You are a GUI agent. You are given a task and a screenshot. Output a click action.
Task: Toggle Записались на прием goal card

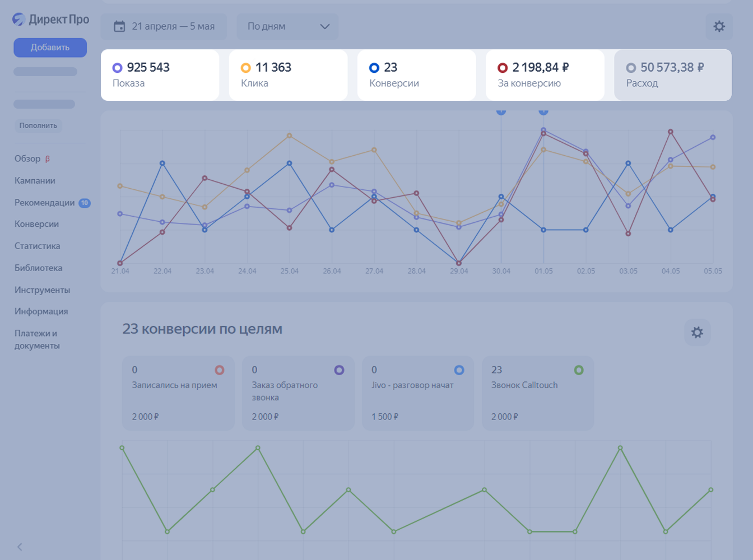point(178,393)
